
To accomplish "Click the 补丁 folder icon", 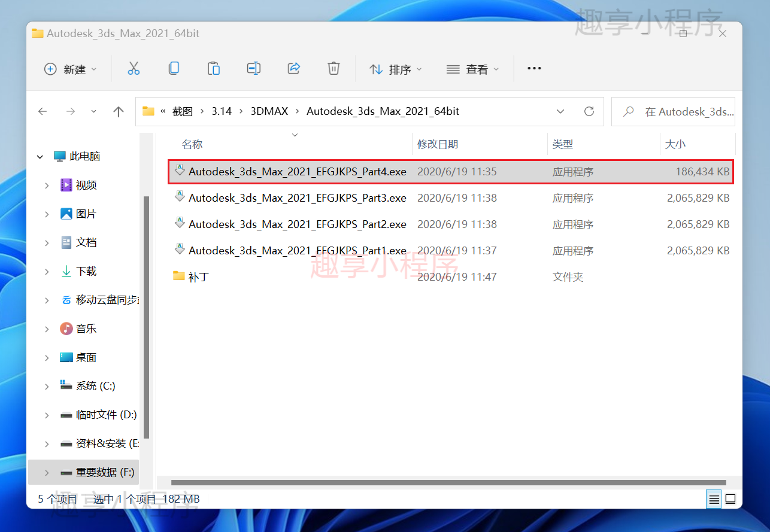I will (178, 276).
